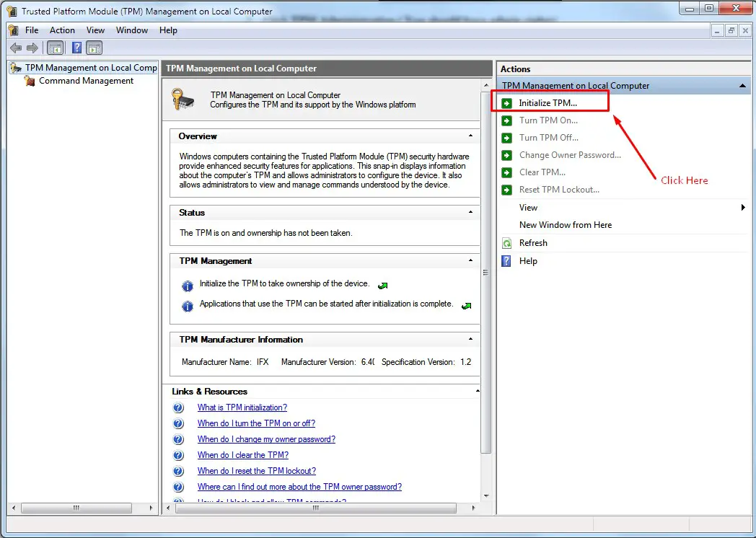Click the Back arrow in the toolbar
756x538 pixels.
[x=16, y=48]
